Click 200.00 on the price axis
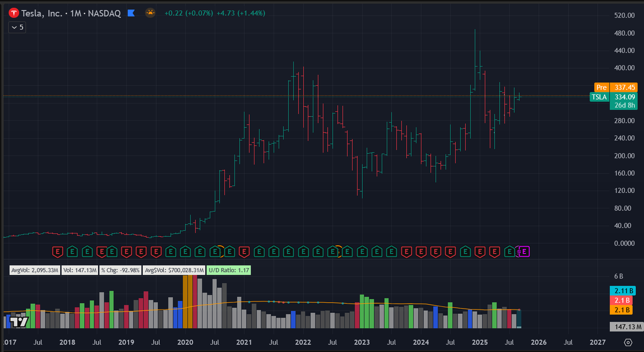Screen dimensions: 644x352 click(x=625, y=156)
